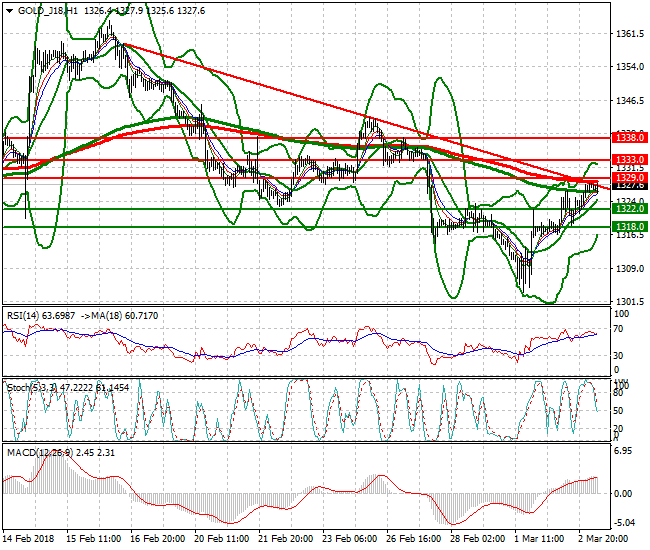This screenshot has width=650, height=550.
Task: Click the RSI(14) 63.6987 indicator label
Action: 41,316
